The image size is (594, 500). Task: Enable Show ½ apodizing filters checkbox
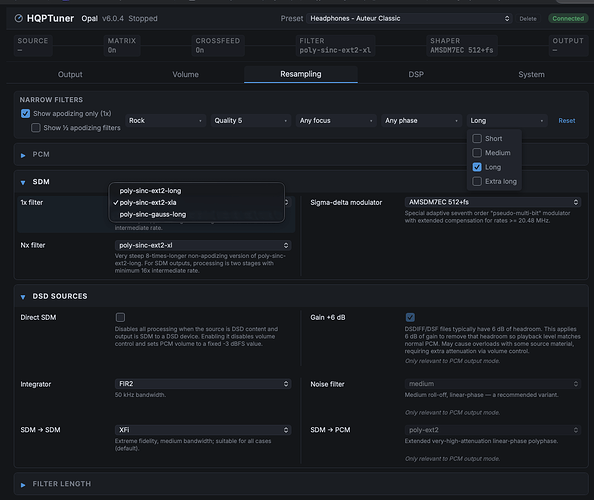pos(36,128)
